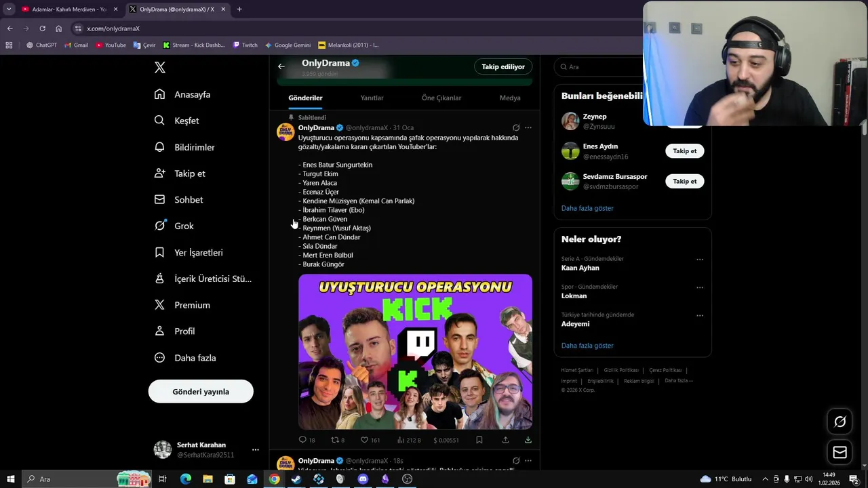Click Daha fazla göster under suggestions

[x=587, y=208]
